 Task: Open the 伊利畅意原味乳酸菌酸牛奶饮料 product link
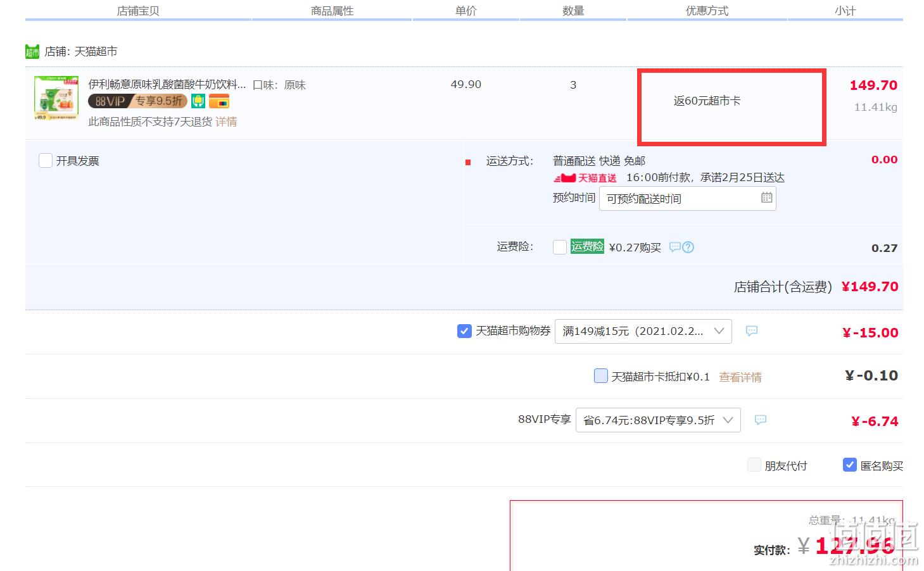point(167,84)
